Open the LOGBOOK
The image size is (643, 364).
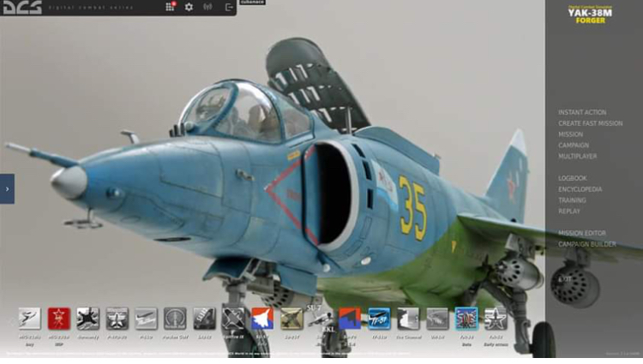pyautogui.click(x=572, y=178)
